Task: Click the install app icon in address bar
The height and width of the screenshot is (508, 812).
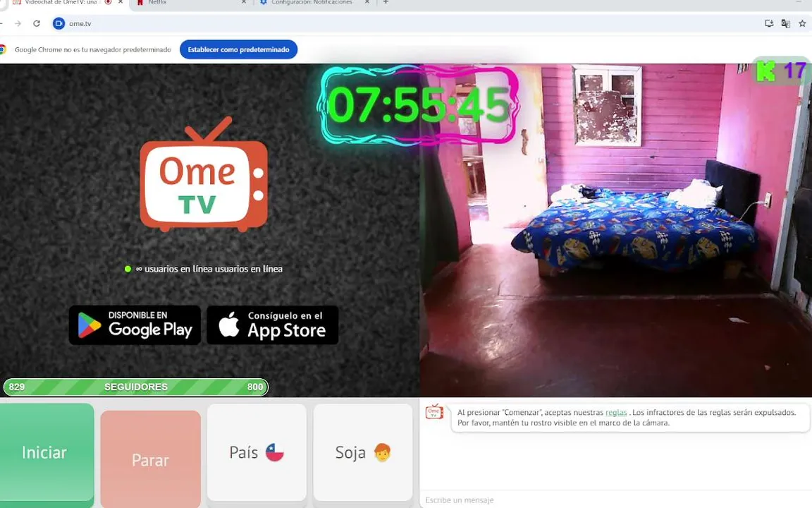Action: [x=769, y=23]
